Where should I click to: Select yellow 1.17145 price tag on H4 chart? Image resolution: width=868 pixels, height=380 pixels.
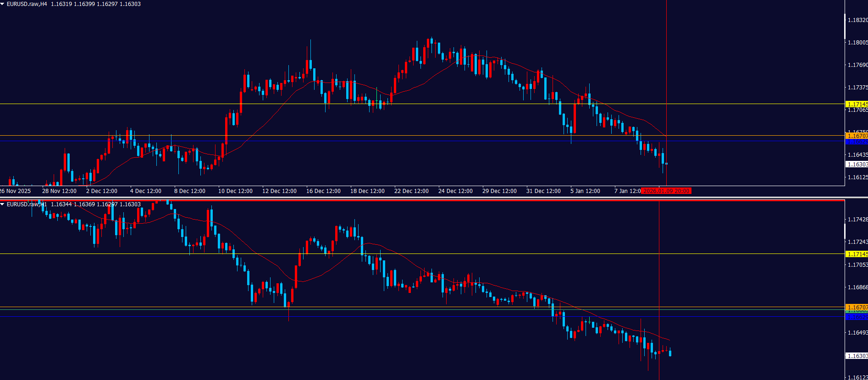(857, 105)
